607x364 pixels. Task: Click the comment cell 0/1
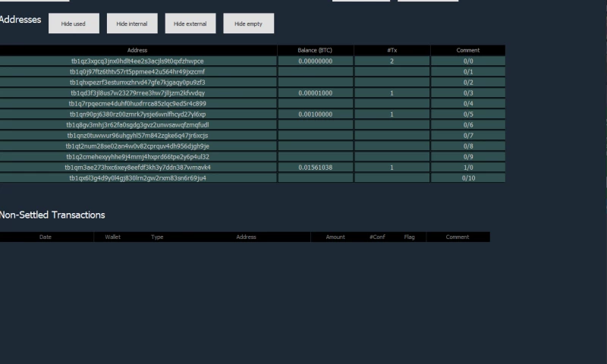[x=468, y=71]
